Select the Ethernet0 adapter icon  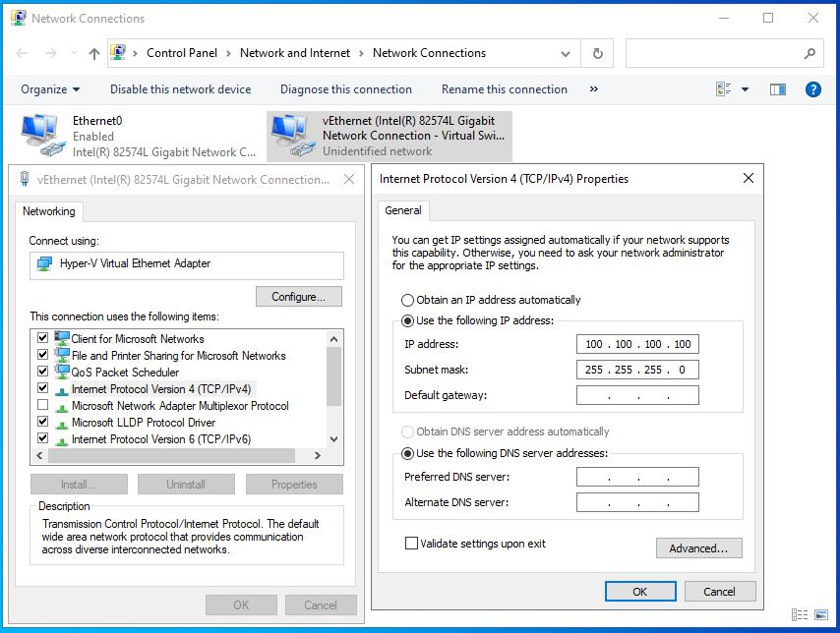point(41,135)
